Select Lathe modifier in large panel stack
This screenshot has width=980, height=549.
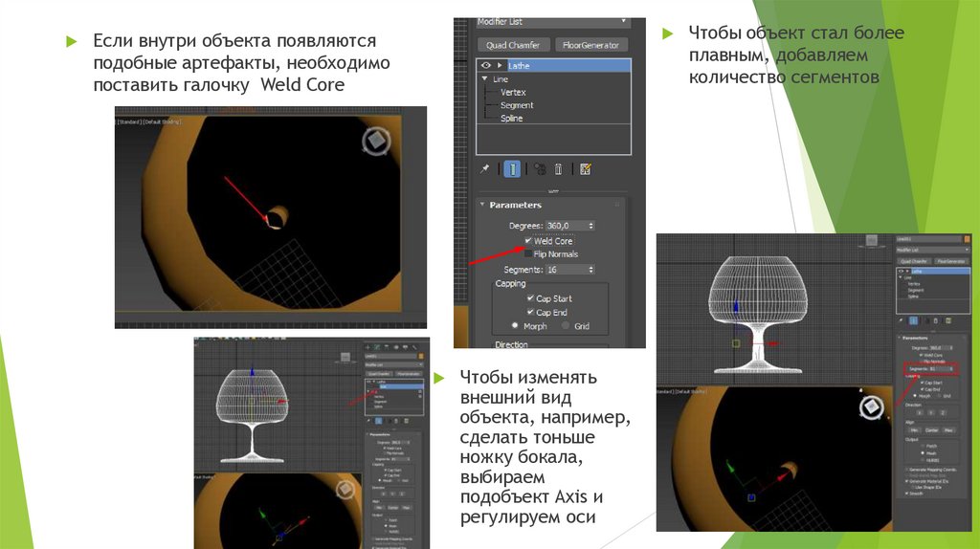568,65
